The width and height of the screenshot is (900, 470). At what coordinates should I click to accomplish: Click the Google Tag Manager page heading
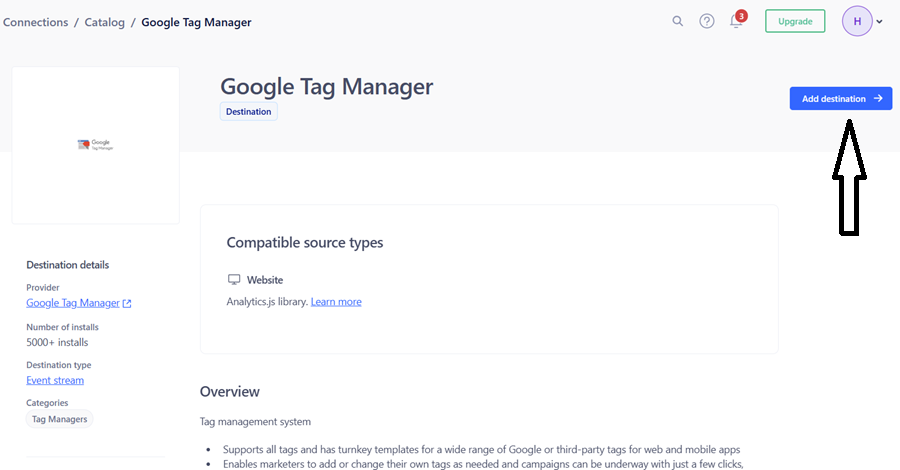[327, 87]
